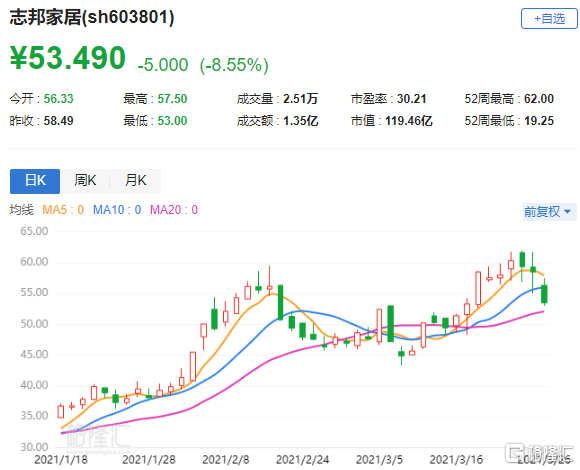Screen dimensions: 580x470
Task: Click the 今开 value 56.33
Action: point(58,99)
